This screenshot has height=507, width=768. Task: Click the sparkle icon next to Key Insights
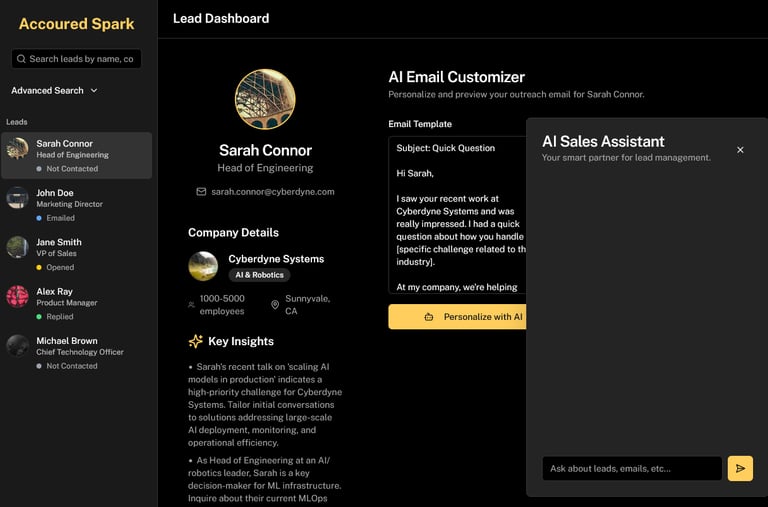(195, 341)
